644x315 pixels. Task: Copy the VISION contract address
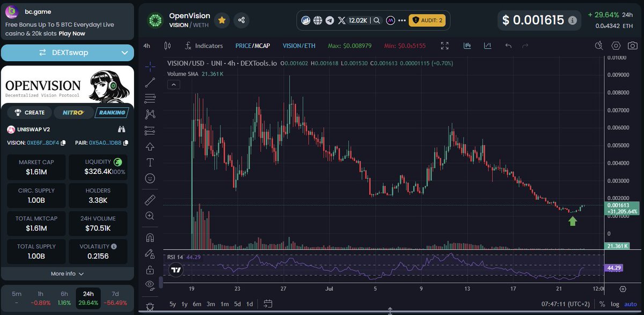(x=63, y=143)
